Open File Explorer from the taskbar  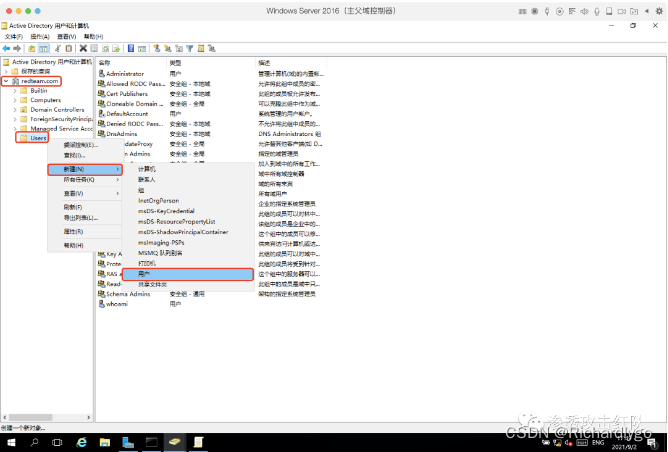pyautogui.click(x=104, y=443)
